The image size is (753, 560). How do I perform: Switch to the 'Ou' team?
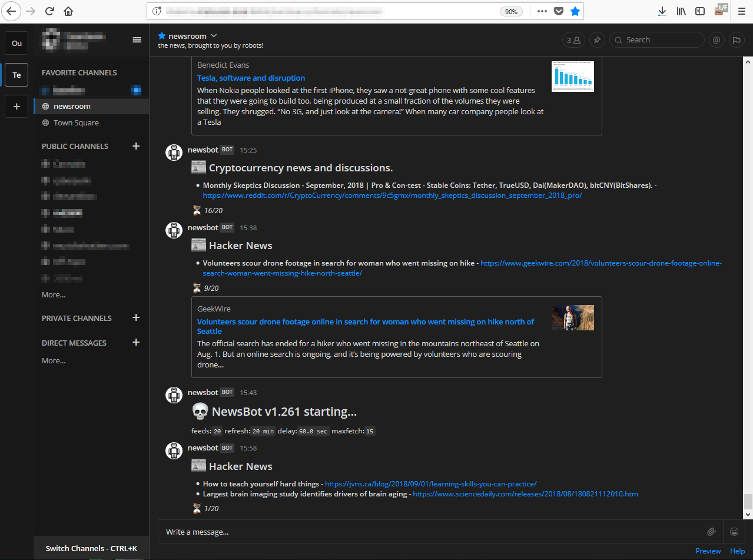tap(16, 43)
